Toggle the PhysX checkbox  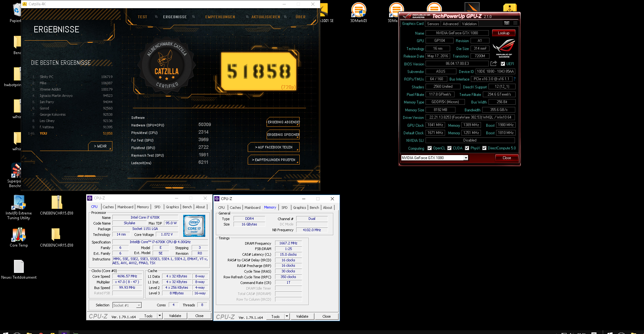tap(467, 148)
